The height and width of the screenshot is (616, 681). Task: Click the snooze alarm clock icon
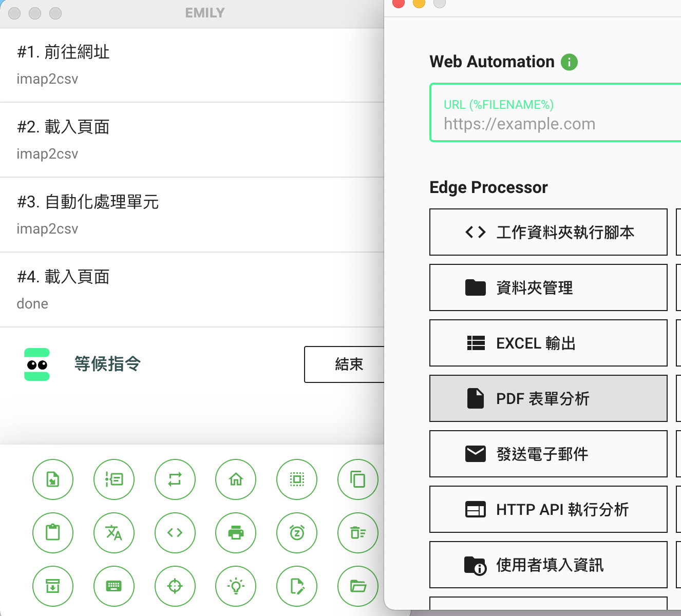[x=297, y=533]
